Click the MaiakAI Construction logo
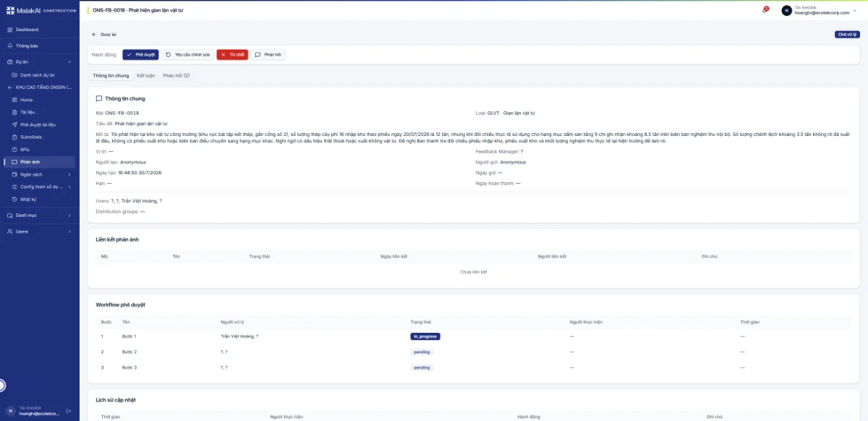 (x=40, y=10)
